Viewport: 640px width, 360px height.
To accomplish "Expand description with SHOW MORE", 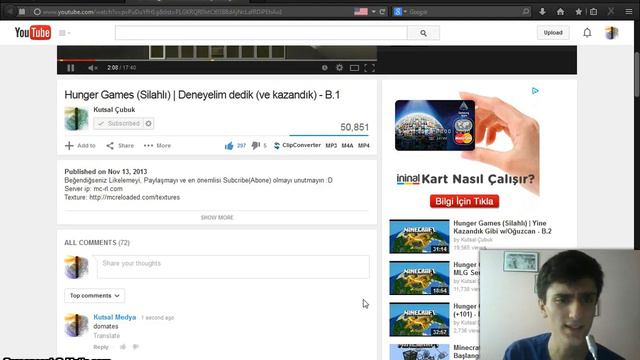I will (x=217, y=218).
